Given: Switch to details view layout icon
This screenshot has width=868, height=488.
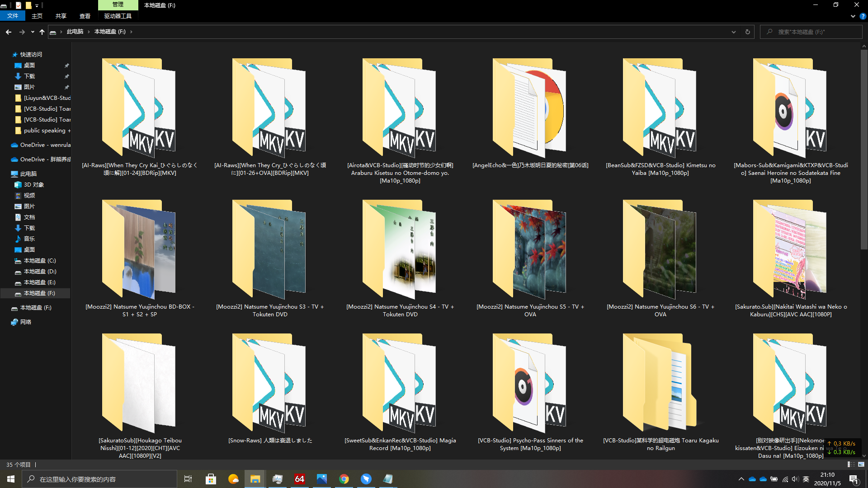Looking at the screenshot, I should coord(851,465).
